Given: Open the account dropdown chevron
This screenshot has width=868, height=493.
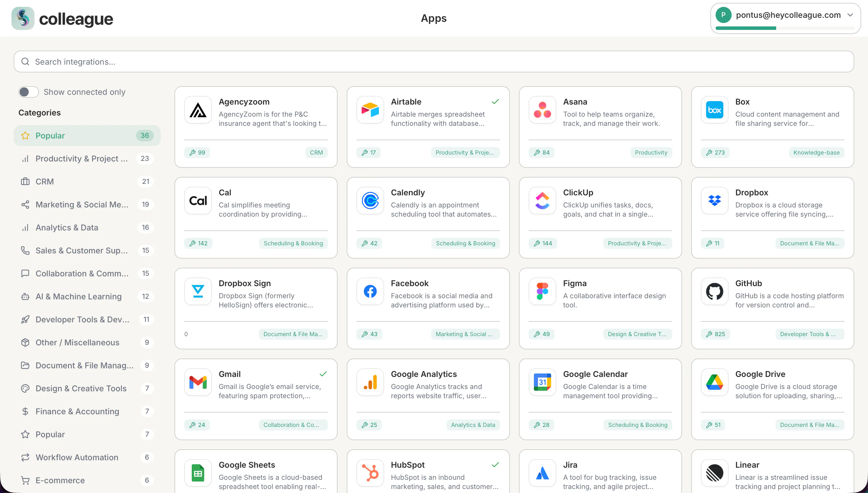Looking at the screenshot, I should 850,15.
